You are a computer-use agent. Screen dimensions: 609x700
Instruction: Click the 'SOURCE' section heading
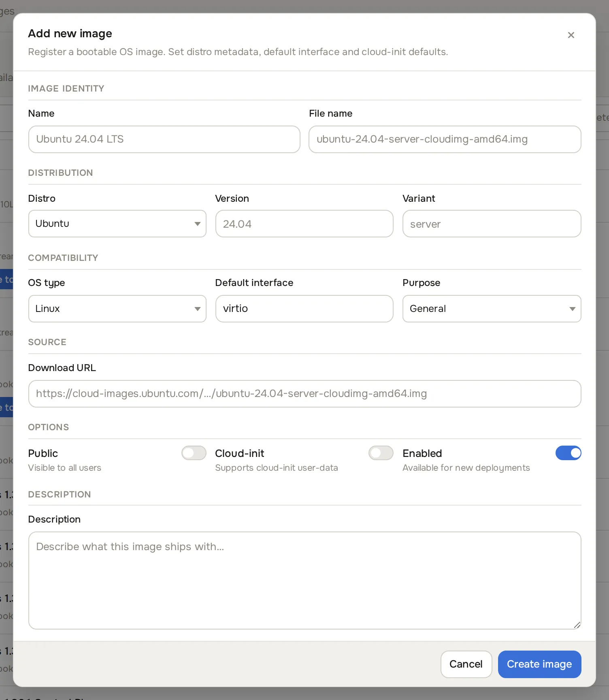click(47, 342)
